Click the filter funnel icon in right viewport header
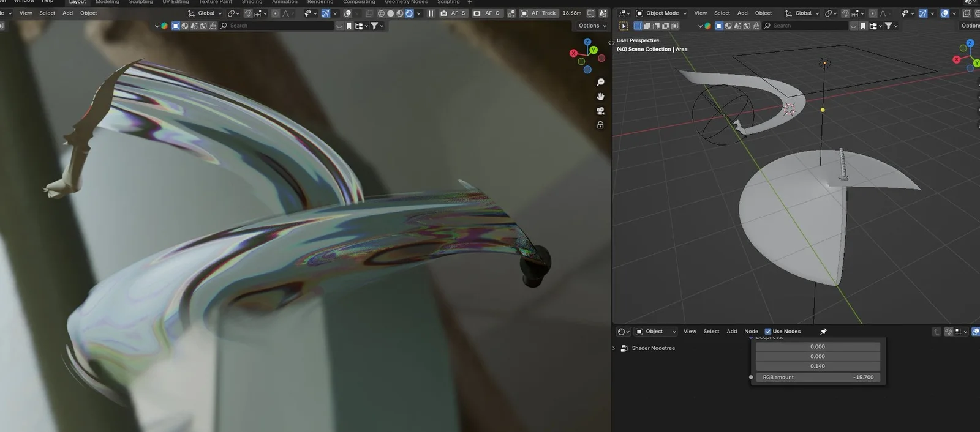Image resolution: width=980 pixels, height=432 pixels. point(889,26)
